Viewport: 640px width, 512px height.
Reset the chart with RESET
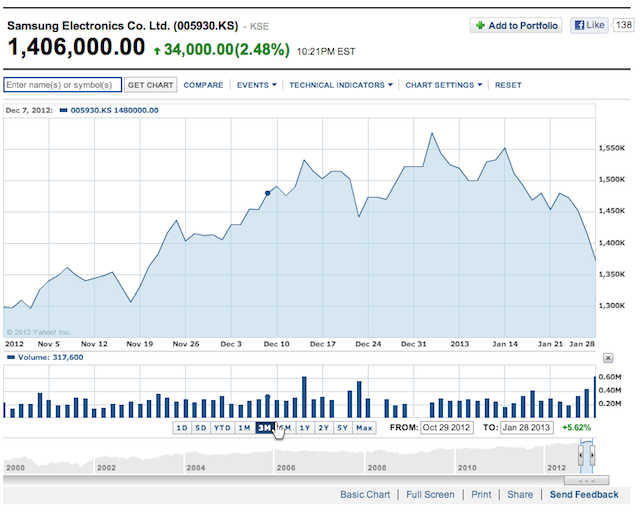(508, 85)
